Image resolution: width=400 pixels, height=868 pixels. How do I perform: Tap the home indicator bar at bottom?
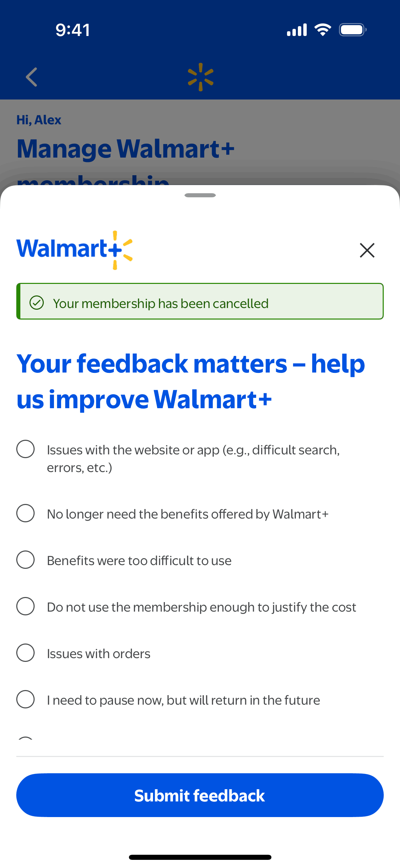pos(200,857)
